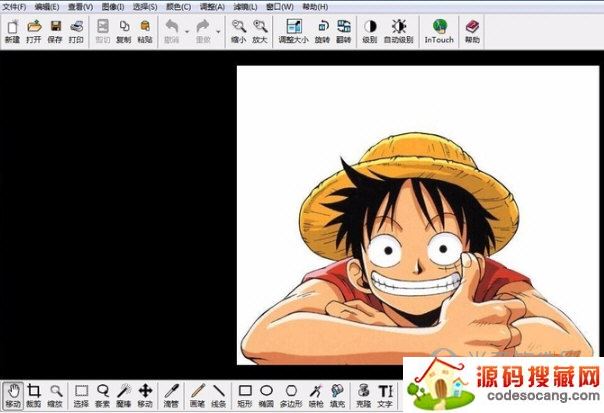Viewport: 604px width, 413px height.
Task: Open the dropdown arrow beside Redo
Action: [218, 32]
